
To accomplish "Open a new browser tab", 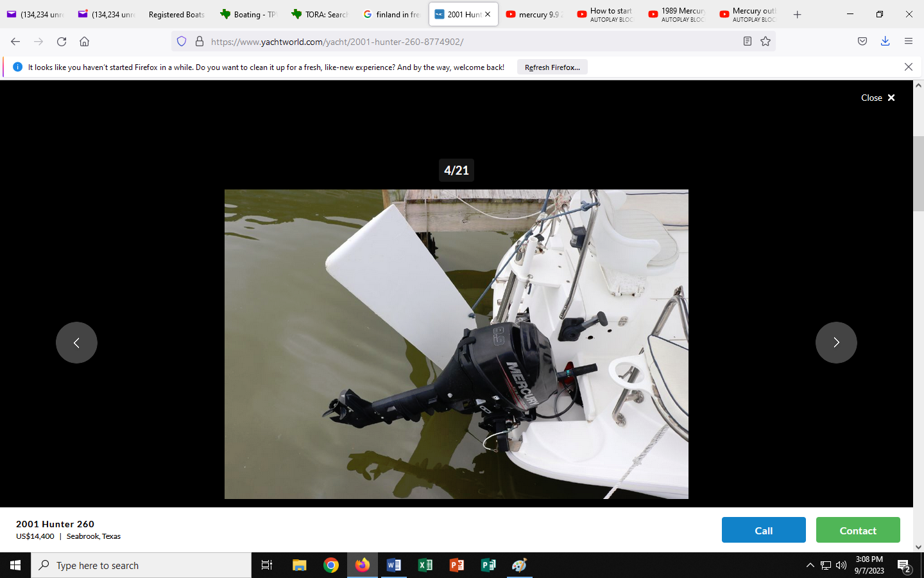I will click(797, 14).
